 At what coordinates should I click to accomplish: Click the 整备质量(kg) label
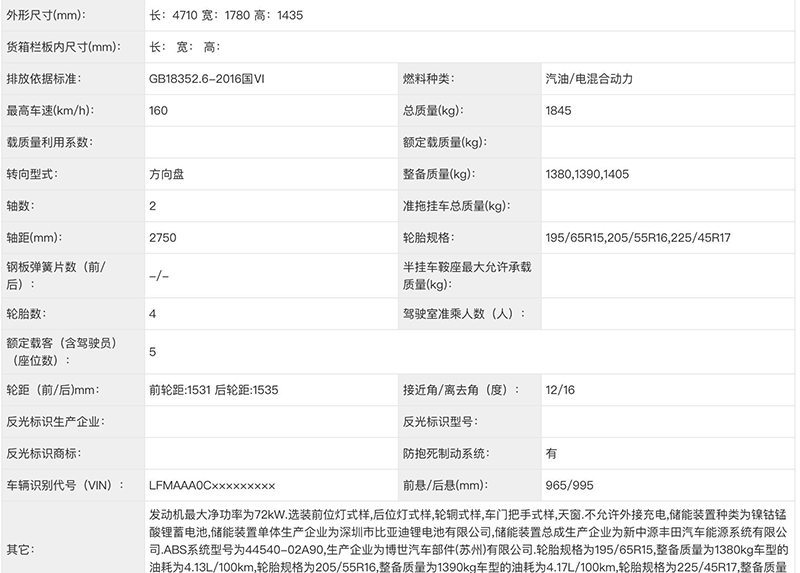click(439, 174)
